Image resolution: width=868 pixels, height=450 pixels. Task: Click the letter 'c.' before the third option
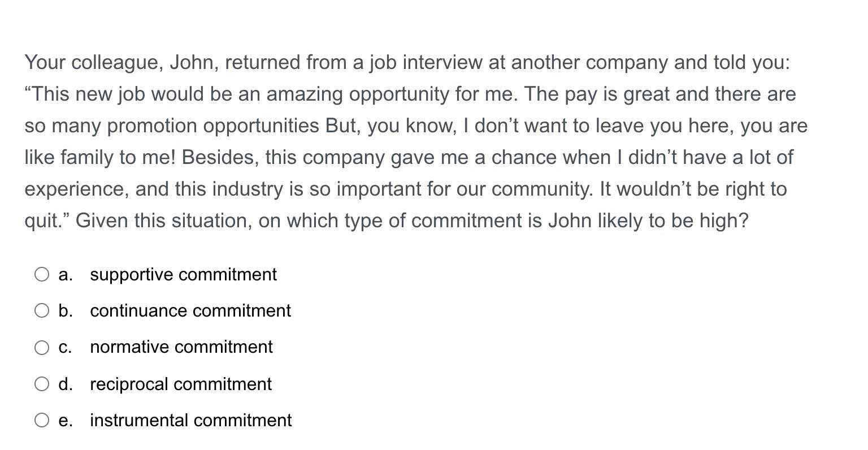pos(65,347)
